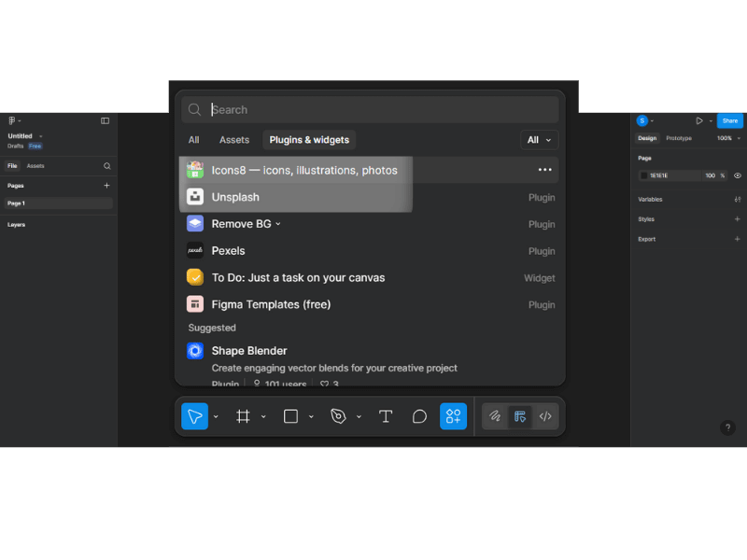Open the All filter dropdown
747x560 pixels.
(540, 140)
